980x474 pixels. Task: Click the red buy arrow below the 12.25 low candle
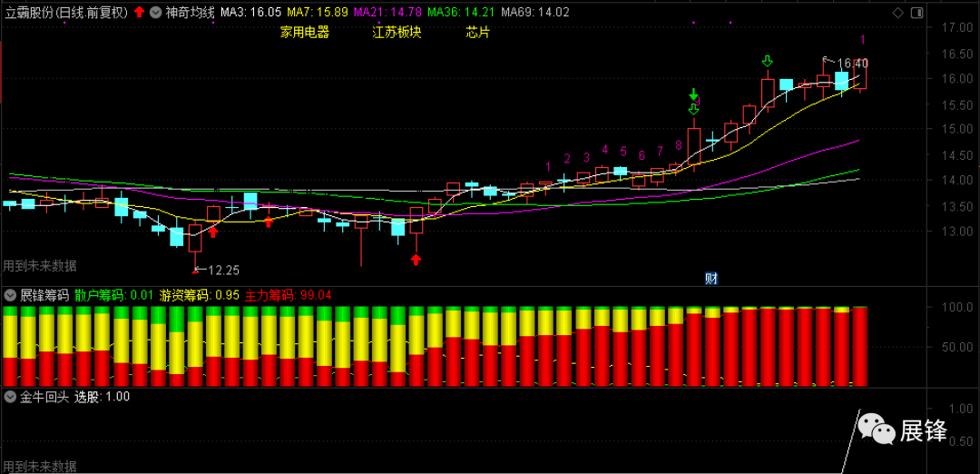(x=195, y=272)
